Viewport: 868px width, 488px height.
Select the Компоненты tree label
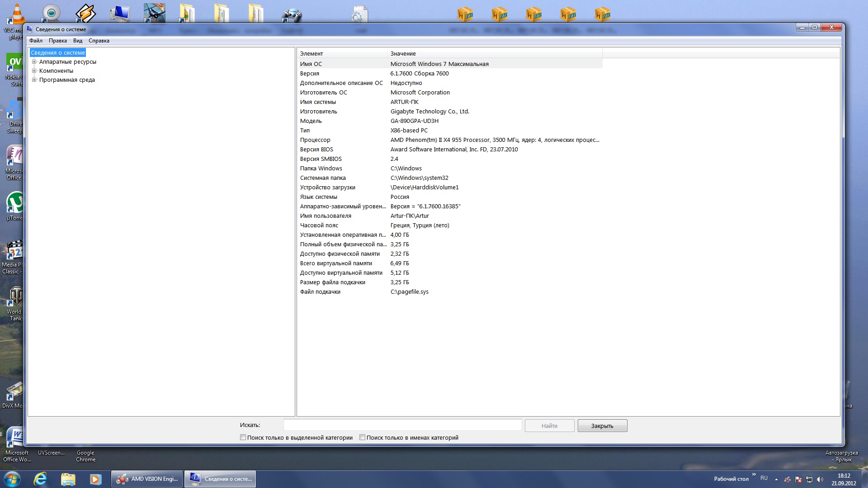click(x=56, y=71)
